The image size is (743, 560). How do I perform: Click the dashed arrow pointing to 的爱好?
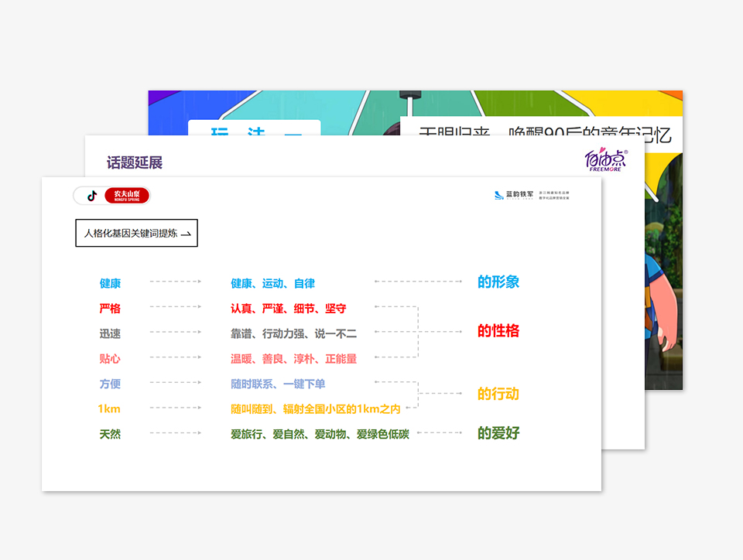(x=439, y=432)
